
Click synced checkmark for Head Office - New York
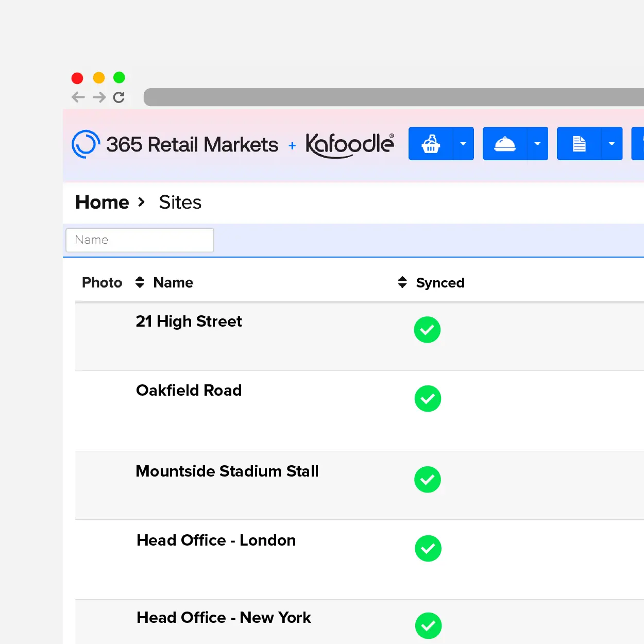429,626
